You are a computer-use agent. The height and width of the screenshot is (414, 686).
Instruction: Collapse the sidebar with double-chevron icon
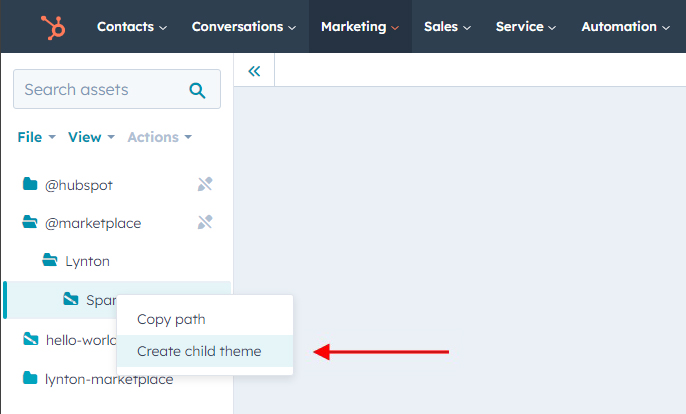pyautogui.click(x=254, y=70)
